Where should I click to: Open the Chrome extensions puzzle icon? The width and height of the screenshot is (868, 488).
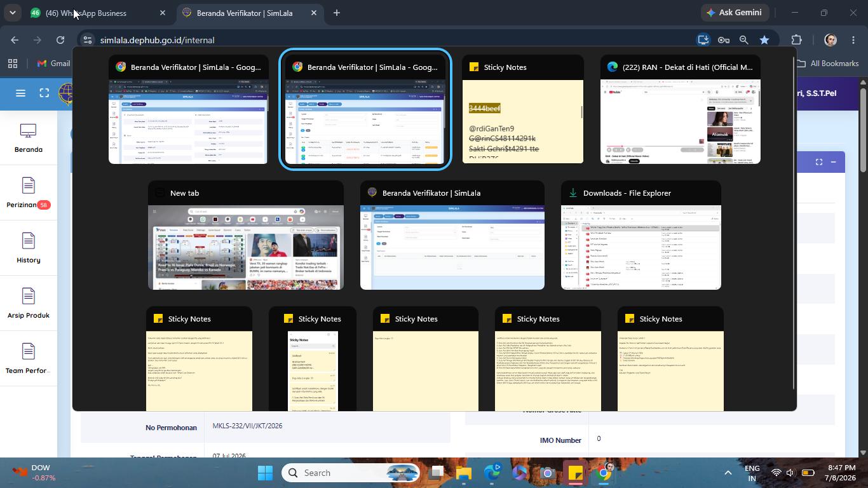[x=797, y=40]
